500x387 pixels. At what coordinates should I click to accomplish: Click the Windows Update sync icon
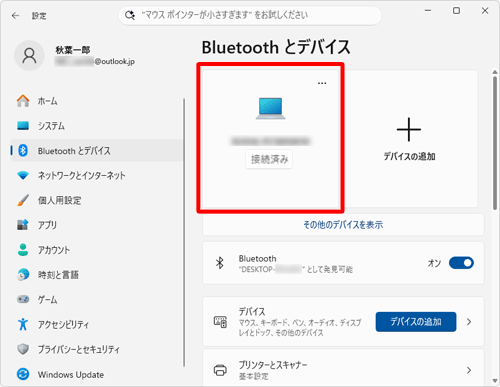pos(23,374)
